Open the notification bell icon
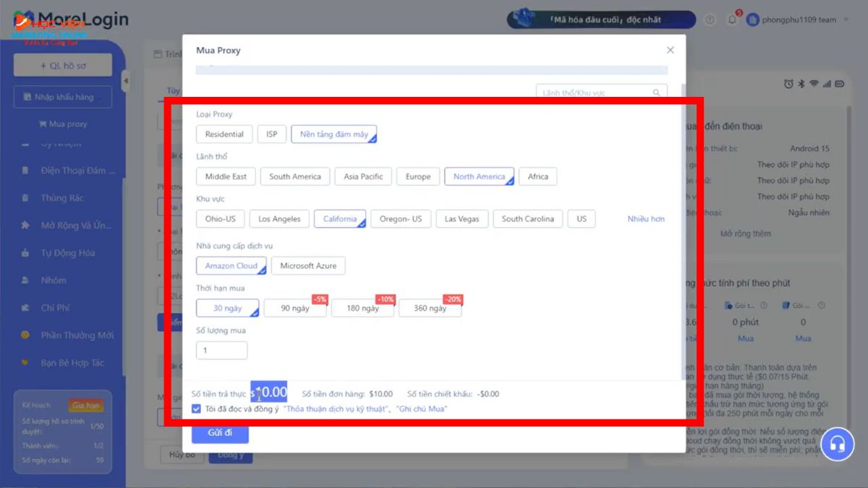Viewport: 868px width, 488px height. click(x=731, y=20)
